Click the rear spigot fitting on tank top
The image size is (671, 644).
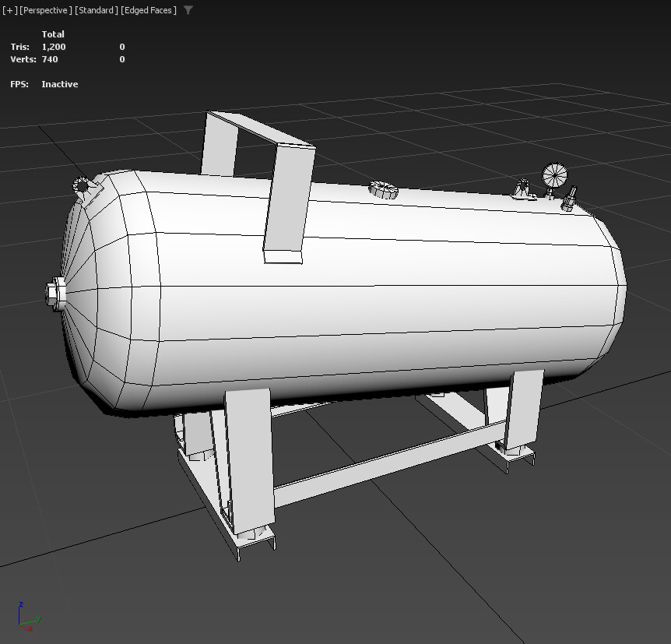point(82,185)
